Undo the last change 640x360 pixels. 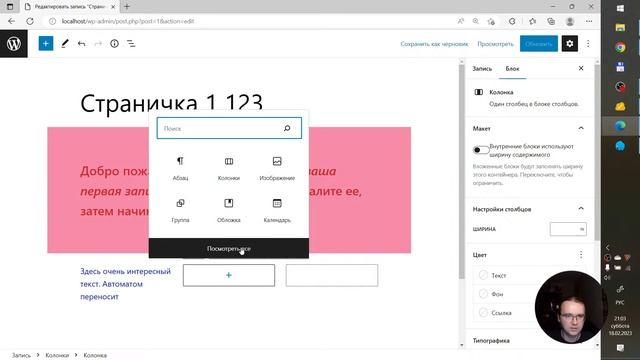82,44
